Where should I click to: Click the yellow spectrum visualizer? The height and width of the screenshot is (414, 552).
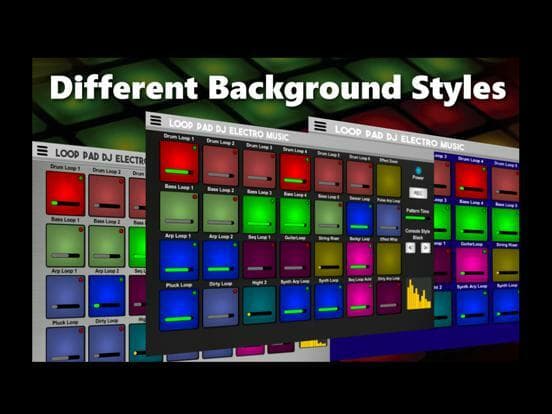(419, 294)
